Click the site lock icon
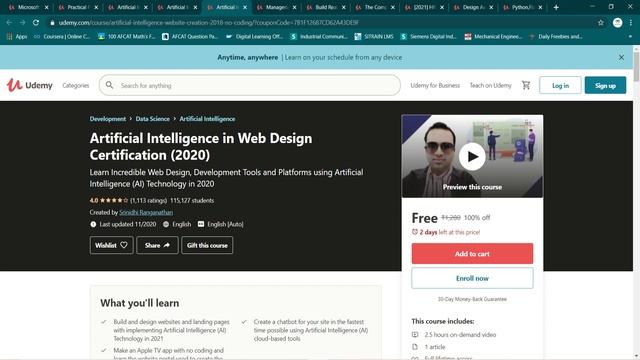The image size is (640, 360). click(52, 23)
